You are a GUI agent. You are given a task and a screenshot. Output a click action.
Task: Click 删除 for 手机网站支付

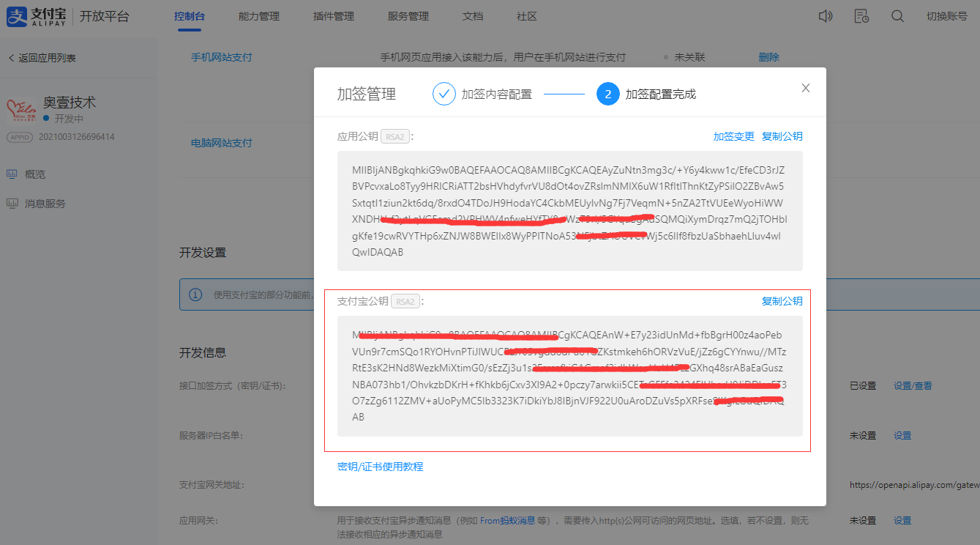point(769,57)
